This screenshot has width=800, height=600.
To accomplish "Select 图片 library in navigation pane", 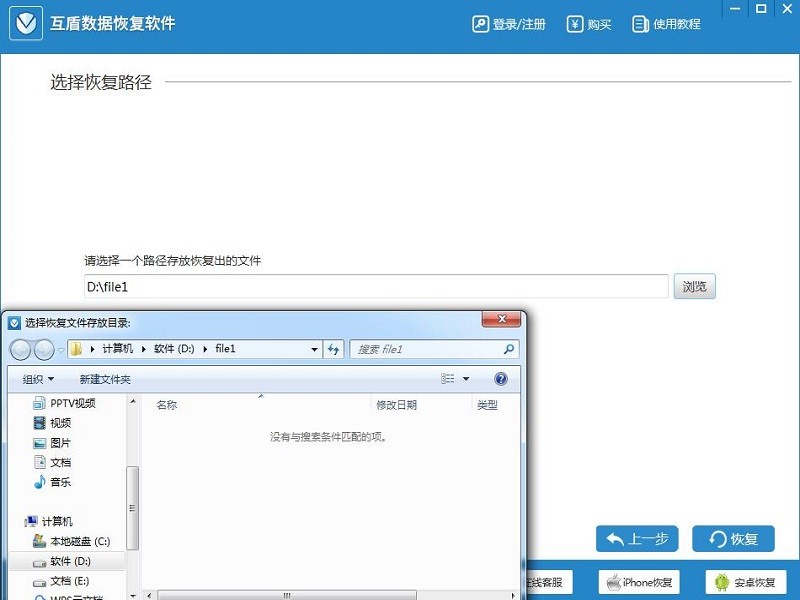I will [52, 443].
